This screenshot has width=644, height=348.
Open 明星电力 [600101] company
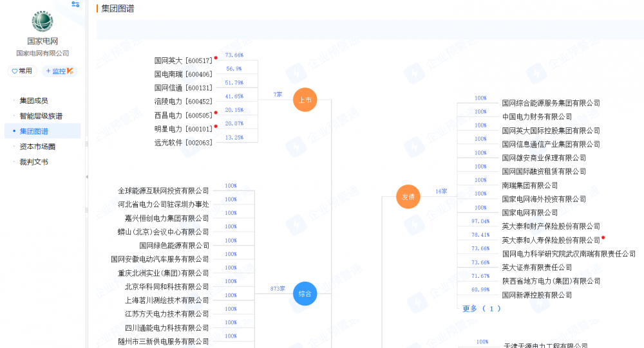[183, 129]
